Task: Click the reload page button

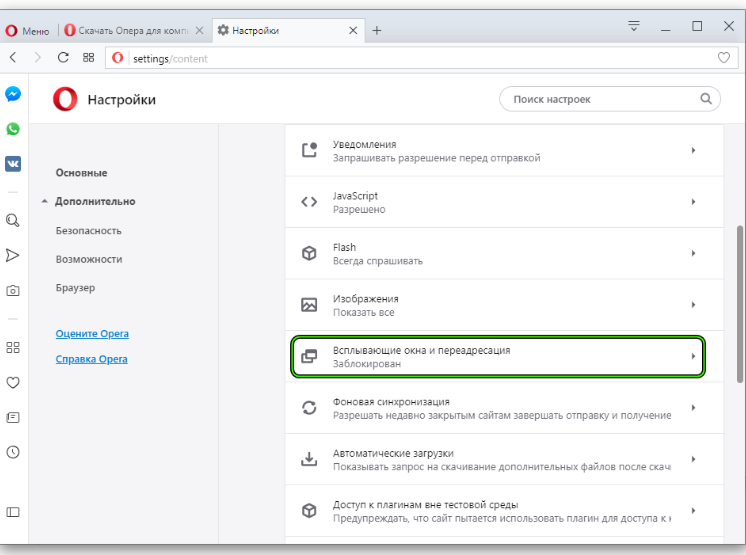Action: (63, 58)
